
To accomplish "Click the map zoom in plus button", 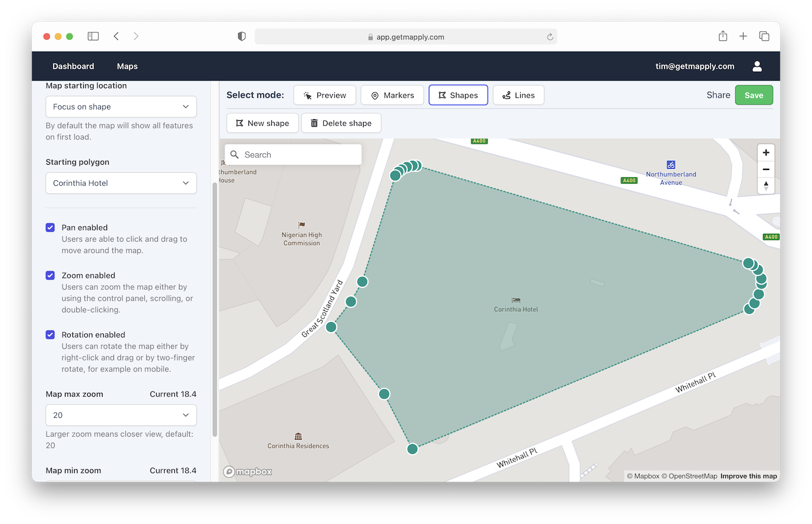I will coord(766,153).
